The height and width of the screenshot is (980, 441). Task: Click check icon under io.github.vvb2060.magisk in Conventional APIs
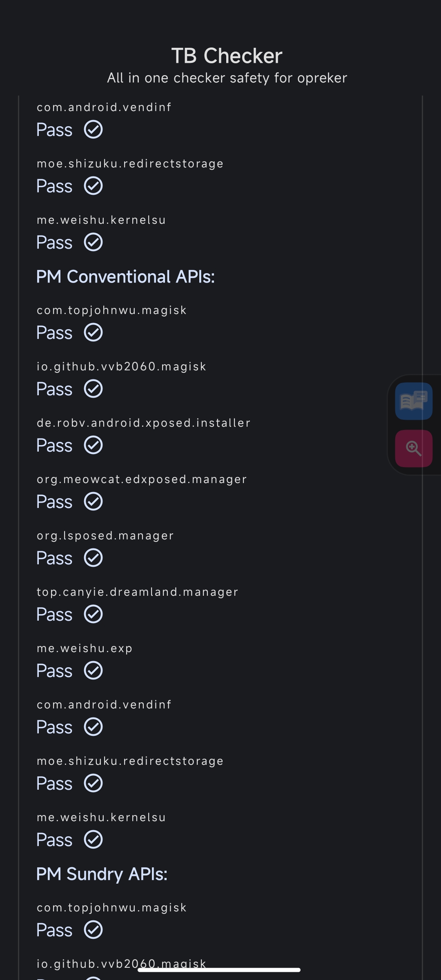[x=93, y=389]
